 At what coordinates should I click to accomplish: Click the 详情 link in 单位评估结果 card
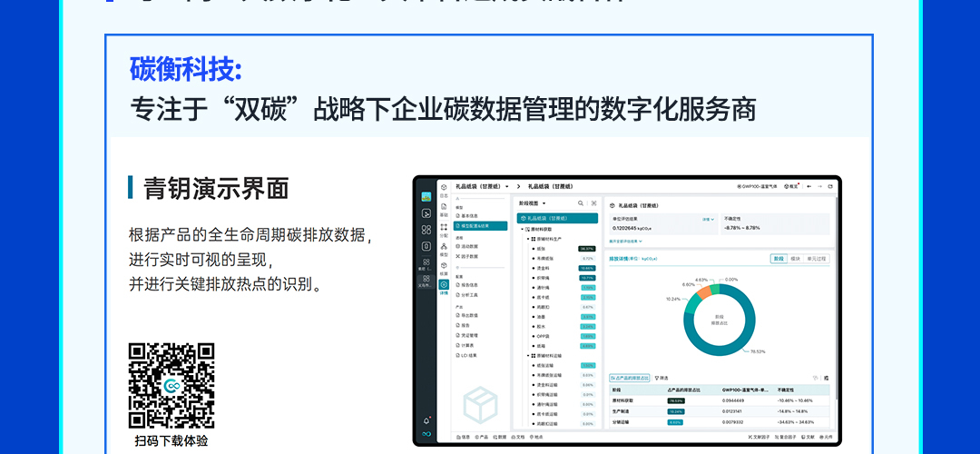tap(708, 219)
